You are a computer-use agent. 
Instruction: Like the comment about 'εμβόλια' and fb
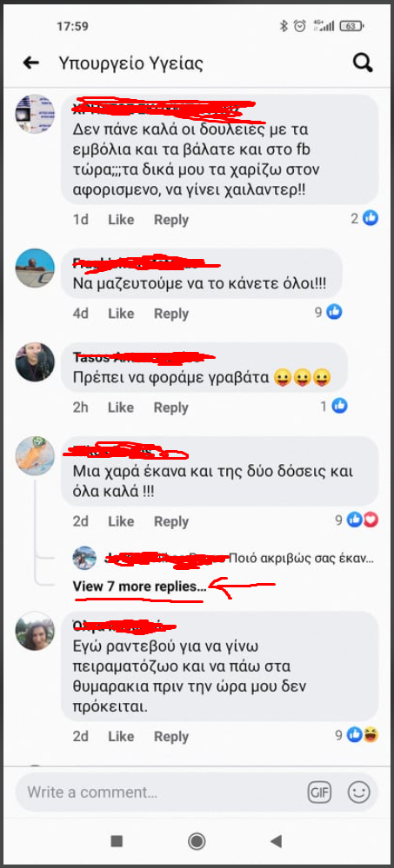(x=121, y=220)
